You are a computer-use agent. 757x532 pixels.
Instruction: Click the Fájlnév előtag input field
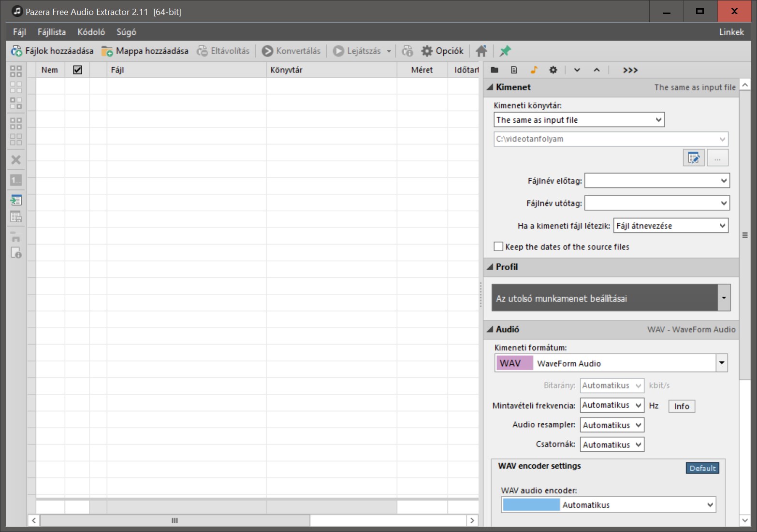pyautogui.click(x=652, y=181)
